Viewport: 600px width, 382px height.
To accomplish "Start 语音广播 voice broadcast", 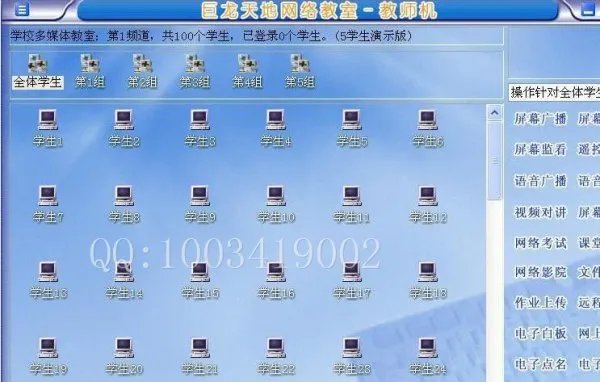I will [x=540, y=181].
